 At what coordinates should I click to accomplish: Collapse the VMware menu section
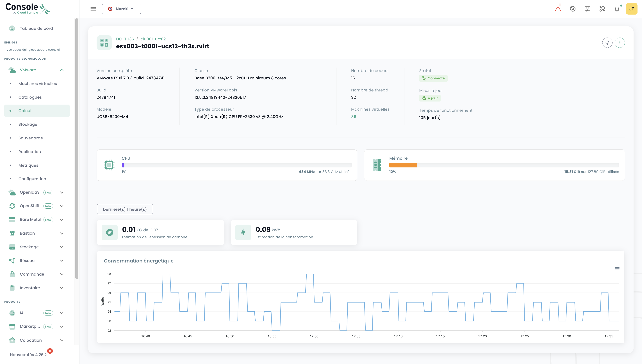click(62, 70)
